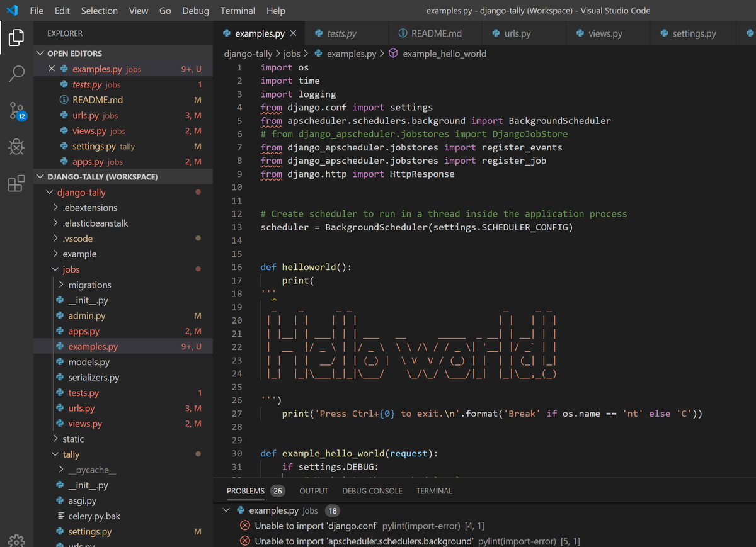
Task: Open the Go menu
Action: tap(165, 11)
